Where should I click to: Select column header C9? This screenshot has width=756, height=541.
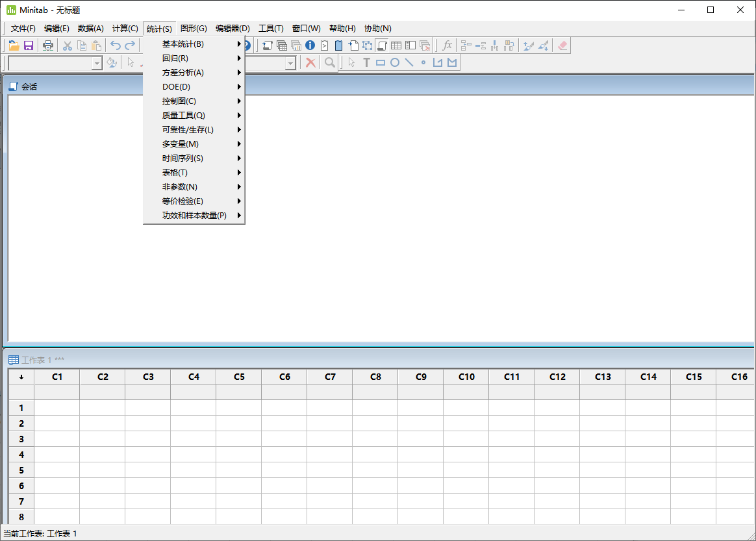click(421, 377)
